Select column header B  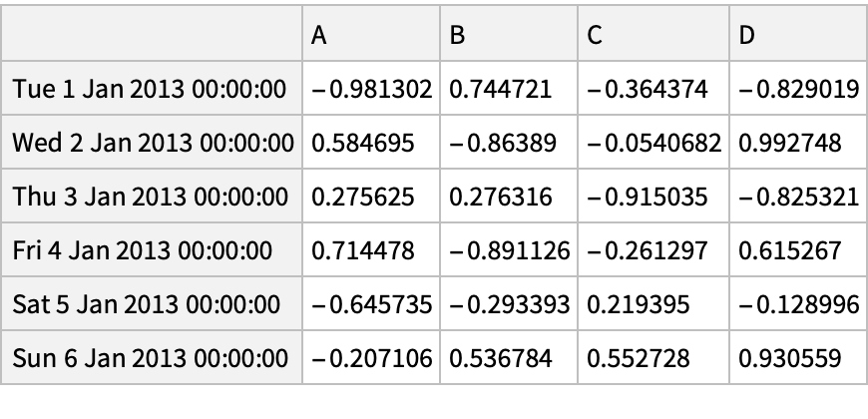pos(510,35)
